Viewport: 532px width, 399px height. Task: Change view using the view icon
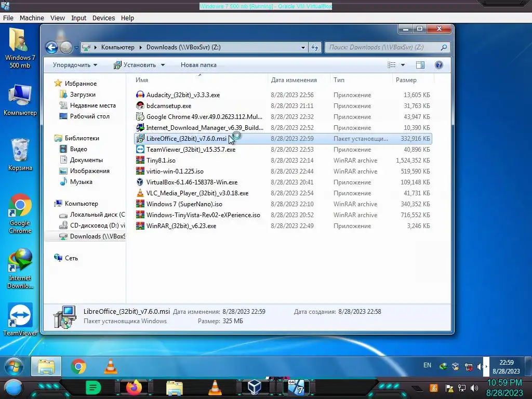[x=392, y=65]
